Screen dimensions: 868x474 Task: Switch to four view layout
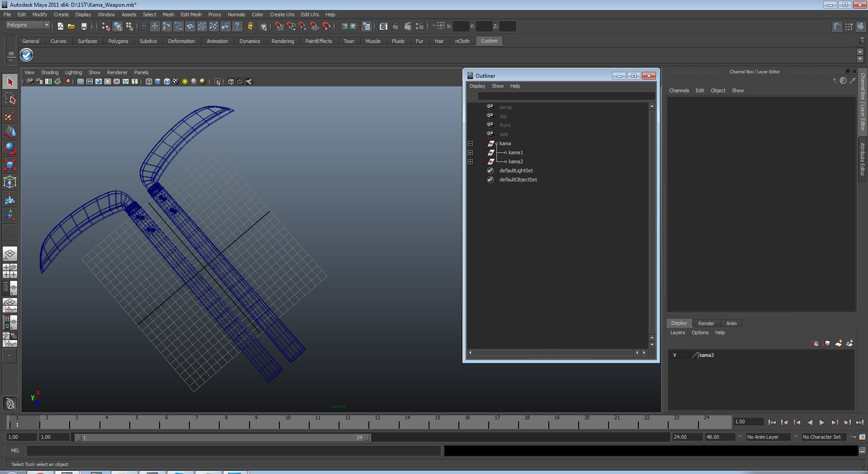coord(10,270)
